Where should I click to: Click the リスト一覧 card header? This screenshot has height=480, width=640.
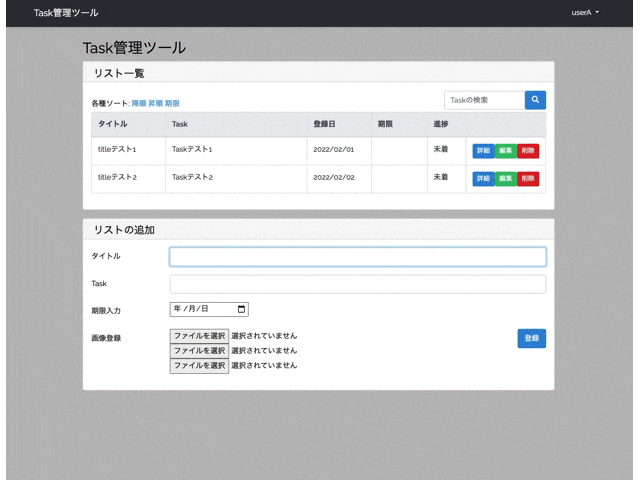coord(318,73)
